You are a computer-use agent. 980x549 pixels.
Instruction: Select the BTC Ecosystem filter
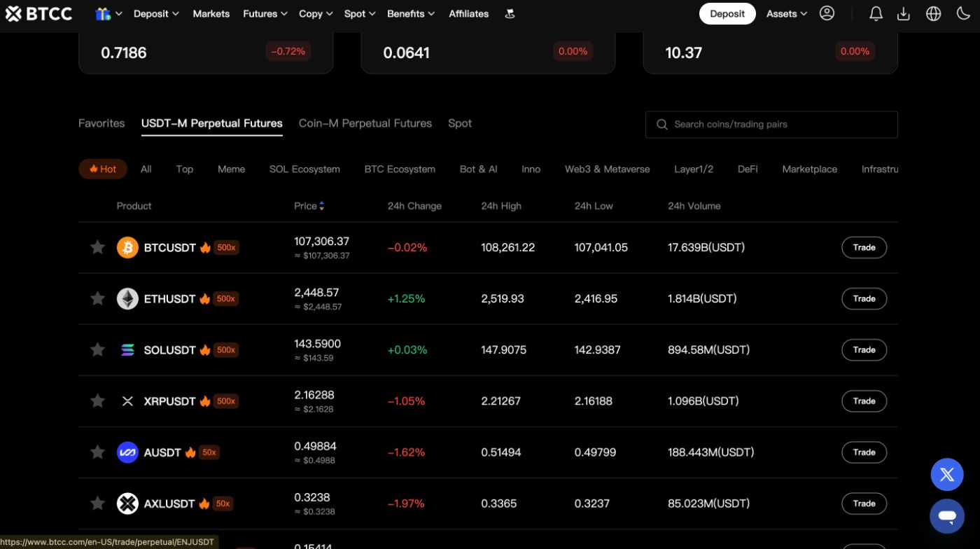(x=400, y=169)
